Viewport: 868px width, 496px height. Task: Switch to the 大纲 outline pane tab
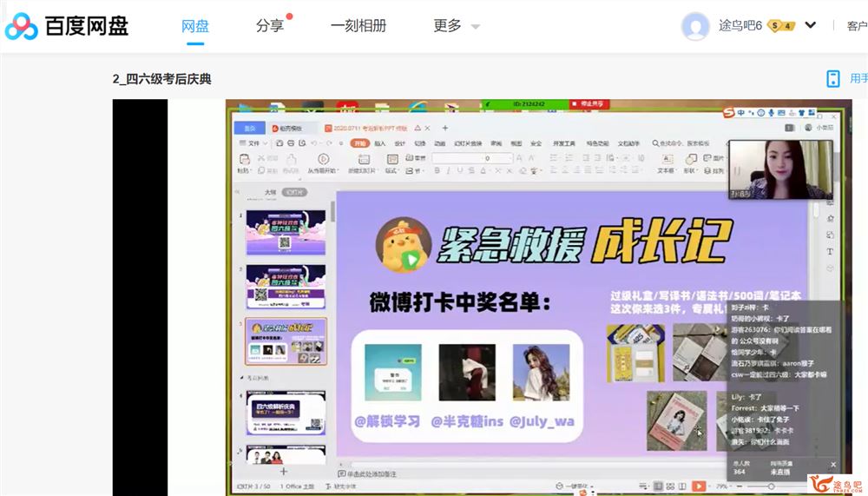[x=270, y=192]
